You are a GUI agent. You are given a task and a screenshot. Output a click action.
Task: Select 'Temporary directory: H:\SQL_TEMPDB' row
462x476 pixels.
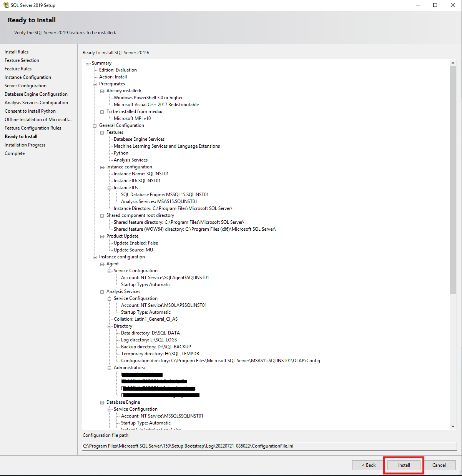[x=160, y=354]
